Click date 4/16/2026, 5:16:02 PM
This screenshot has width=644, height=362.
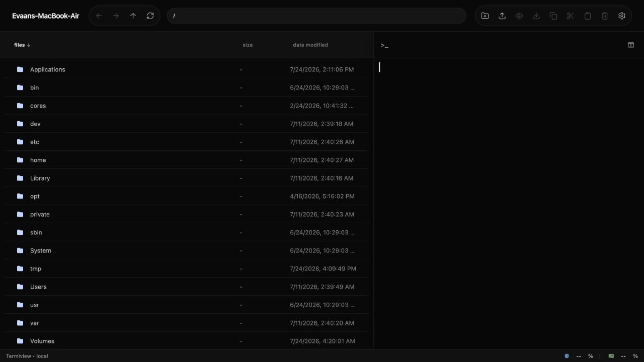[x=322, y=196]
